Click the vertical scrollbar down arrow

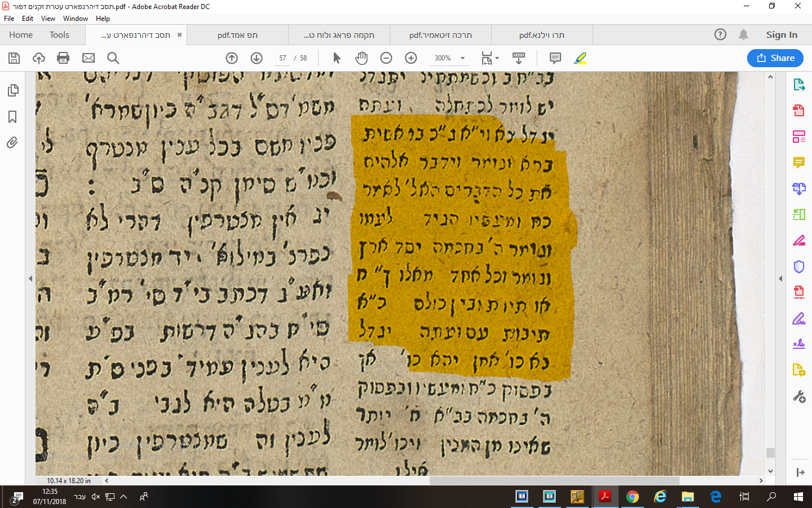(770, 471)
